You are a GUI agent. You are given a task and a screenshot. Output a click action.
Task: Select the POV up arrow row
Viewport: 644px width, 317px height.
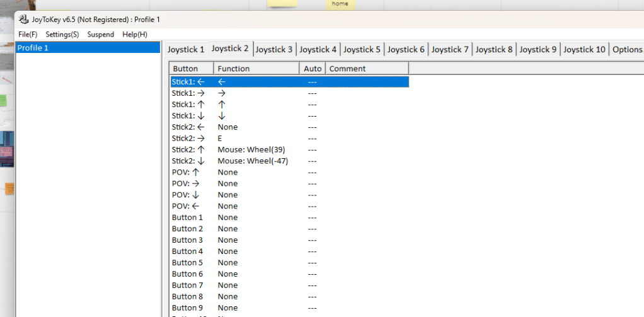(290, 172)
